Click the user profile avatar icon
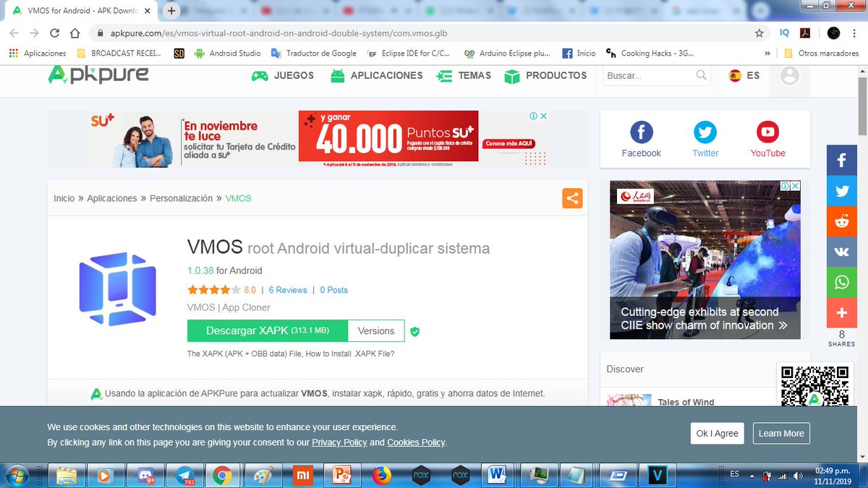 [x=790, y=75]
